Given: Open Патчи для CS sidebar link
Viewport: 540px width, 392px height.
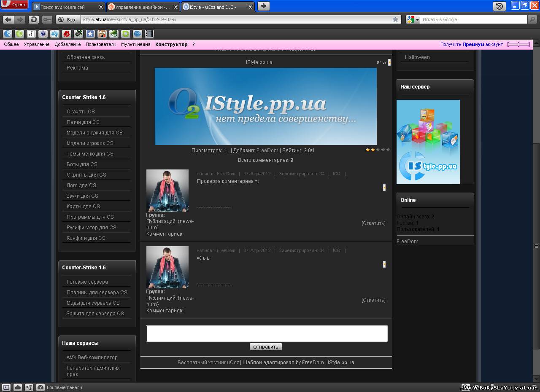Looking at the screenshot, I should 83,122.
